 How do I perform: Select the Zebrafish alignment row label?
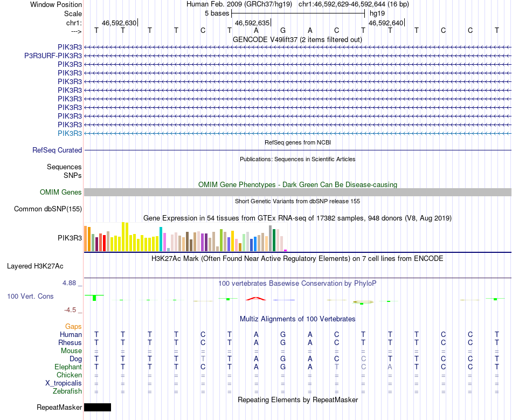pyautogui.click(x=67, y=391)
